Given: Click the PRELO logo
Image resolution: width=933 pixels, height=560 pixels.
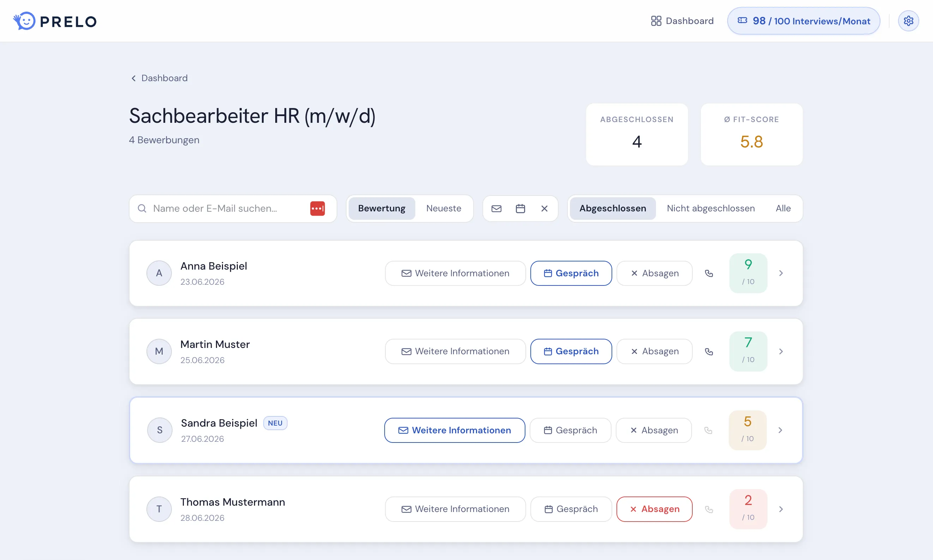Looking at the screenshot, I should coord(55,21).
